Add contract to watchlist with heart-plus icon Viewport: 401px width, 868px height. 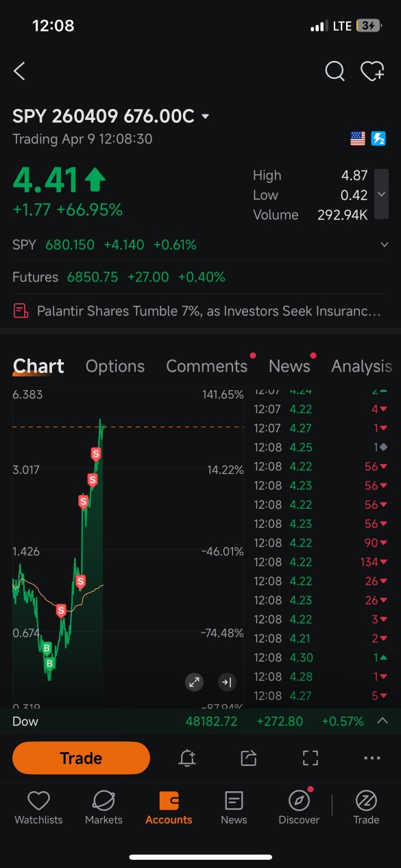(372, 71)
